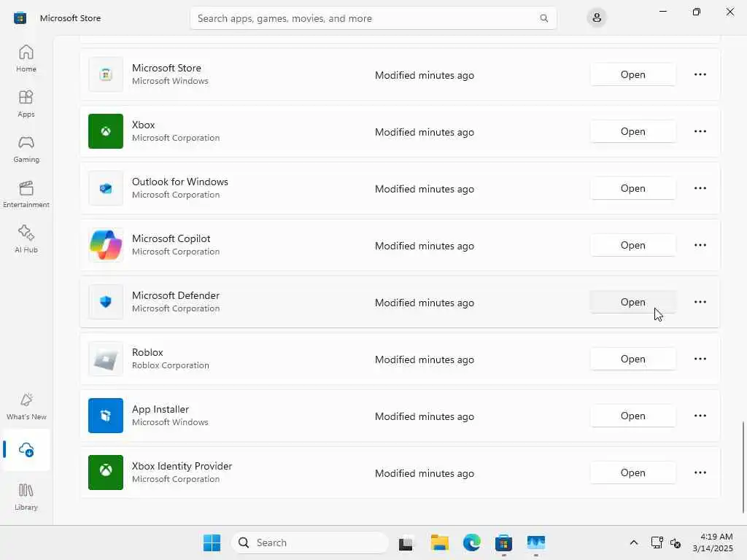Open the AI Hub section
Screen dimensions: 747x560
click(26, 239)
